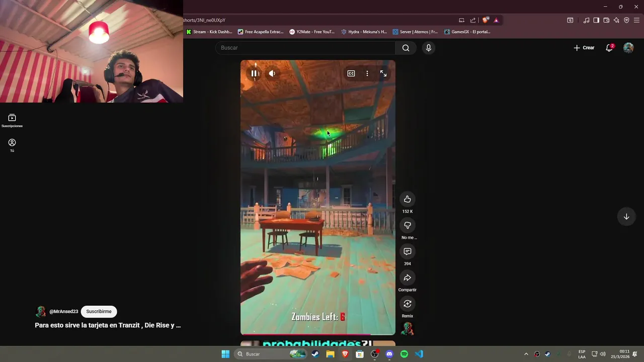This screenshot has height=362, width=644.
Task: Open YouTube account avatar menu
Action: pos(628,48)
